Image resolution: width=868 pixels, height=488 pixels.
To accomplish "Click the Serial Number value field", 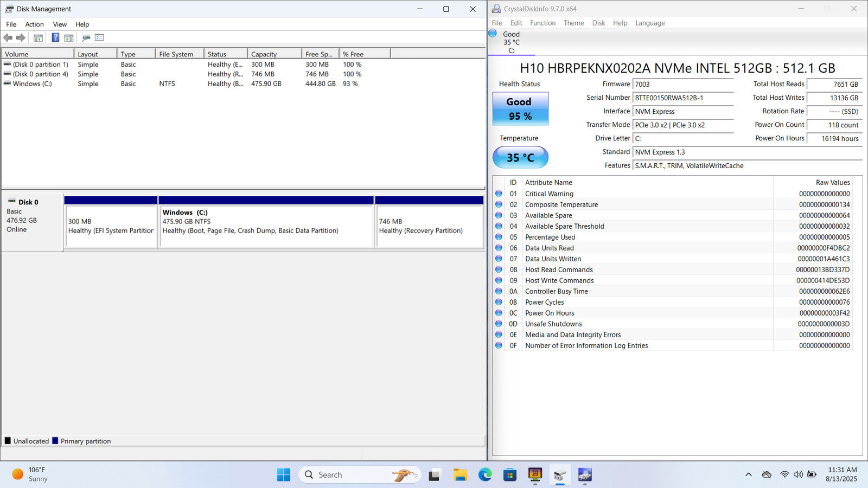I will pos(682,98).
